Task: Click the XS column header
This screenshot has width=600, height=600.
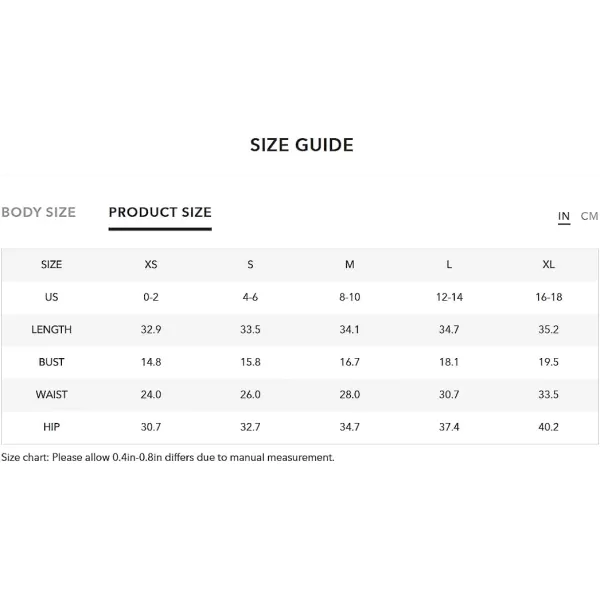Action: [x=151, y=264]
